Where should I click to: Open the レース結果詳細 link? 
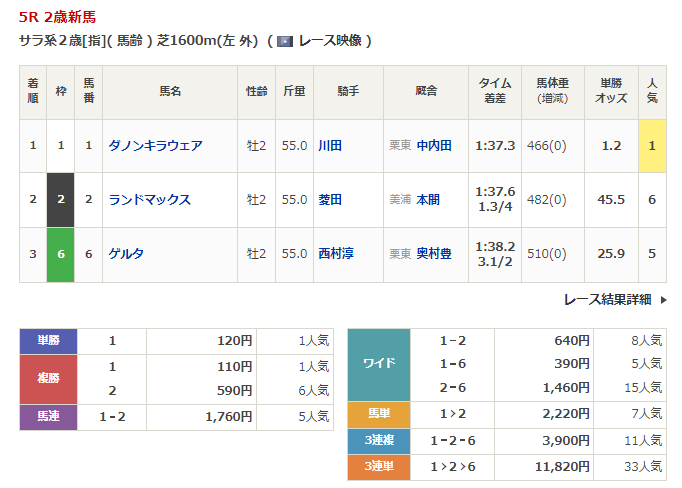click(606, 299)
